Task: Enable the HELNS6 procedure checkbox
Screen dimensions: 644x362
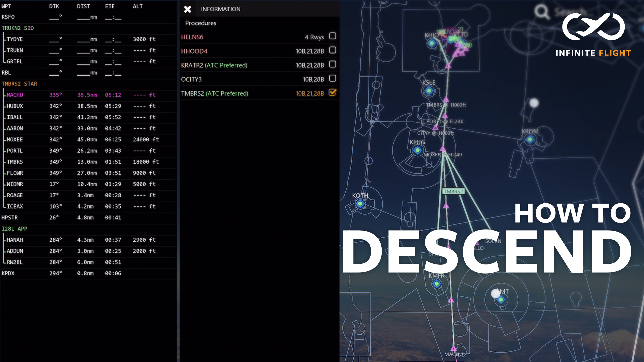Action: pyautogui.click(x=333, y=36)
